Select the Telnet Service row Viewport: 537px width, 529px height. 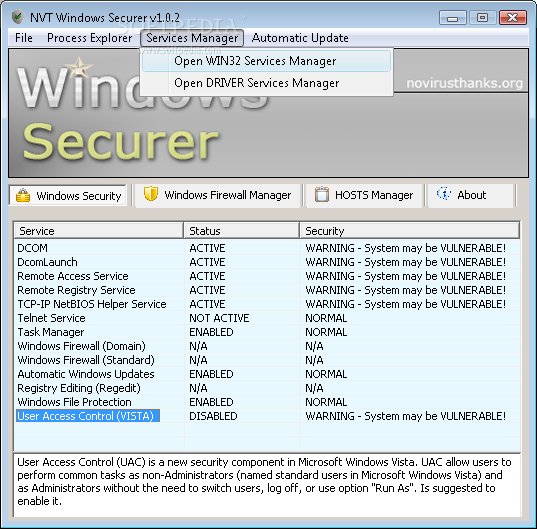[267, 318]
